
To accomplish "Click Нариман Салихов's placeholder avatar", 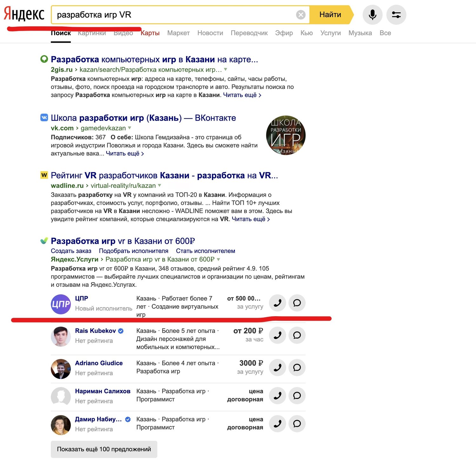I will 61,397.
